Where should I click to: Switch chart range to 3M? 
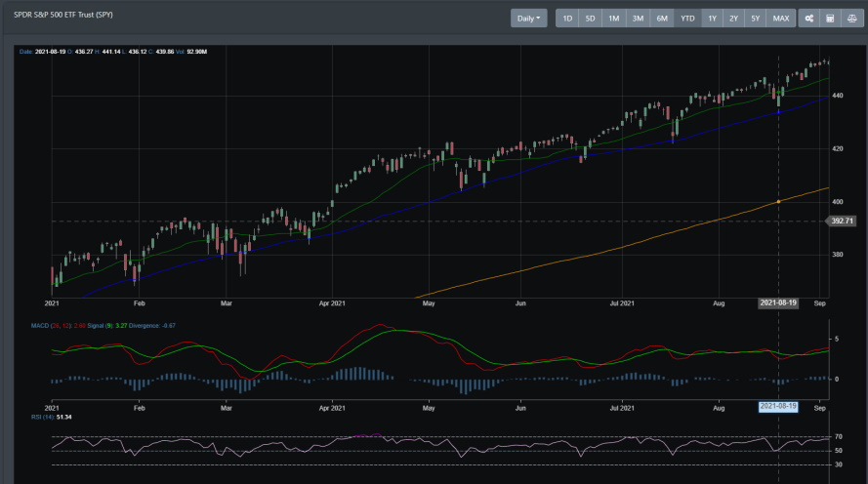(x=638, y=19)
